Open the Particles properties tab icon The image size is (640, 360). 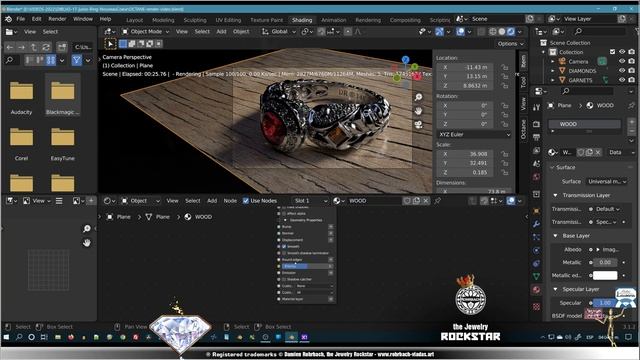coord(536,237)
